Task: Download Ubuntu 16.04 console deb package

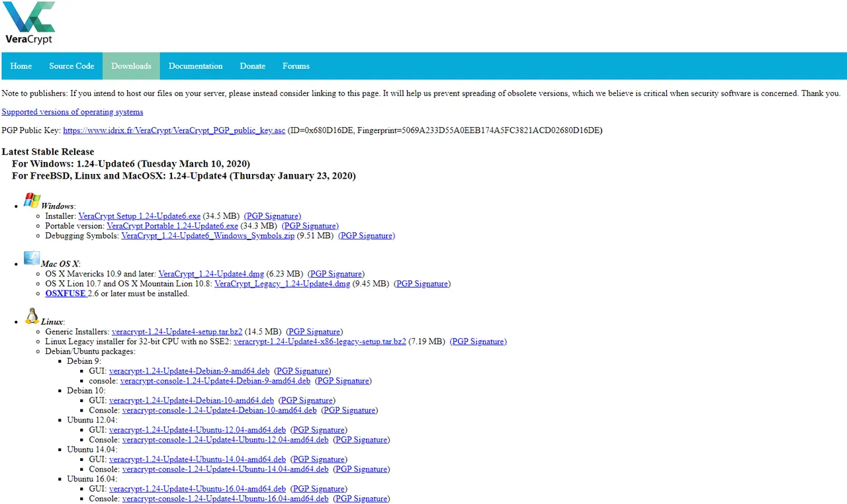Action: click(225, 499)
